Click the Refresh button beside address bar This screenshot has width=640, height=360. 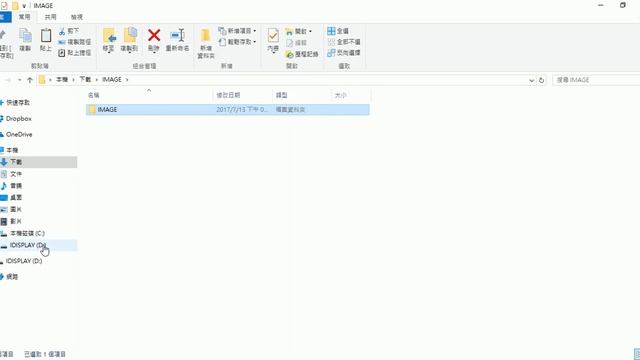tap(541, 80)
